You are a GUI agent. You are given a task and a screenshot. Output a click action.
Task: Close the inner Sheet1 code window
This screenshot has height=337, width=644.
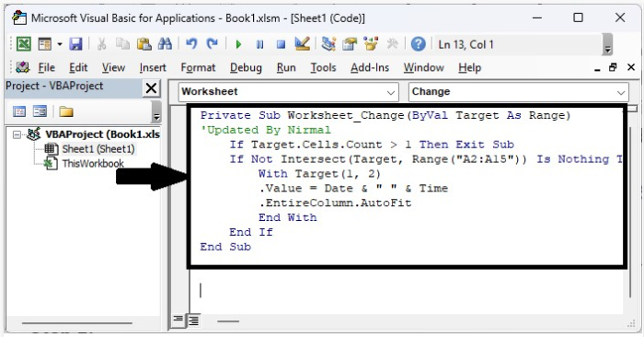click(x=631, y=67)
